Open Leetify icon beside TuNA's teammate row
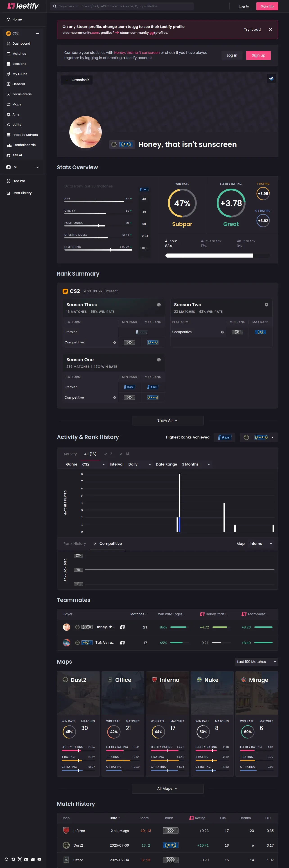 click(122, 643)
